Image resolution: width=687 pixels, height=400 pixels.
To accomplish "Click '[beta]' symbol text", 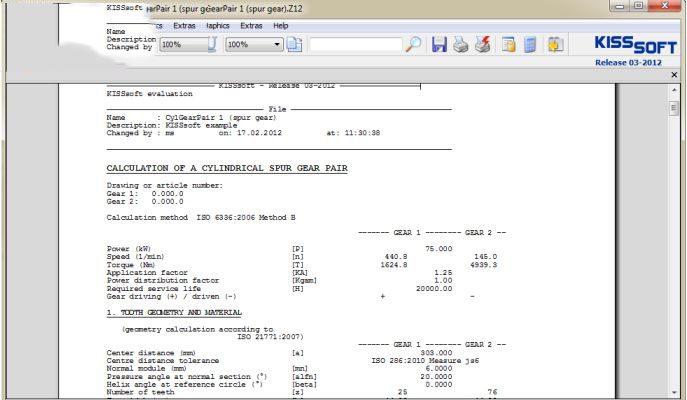I will click(x=304, y=385).
